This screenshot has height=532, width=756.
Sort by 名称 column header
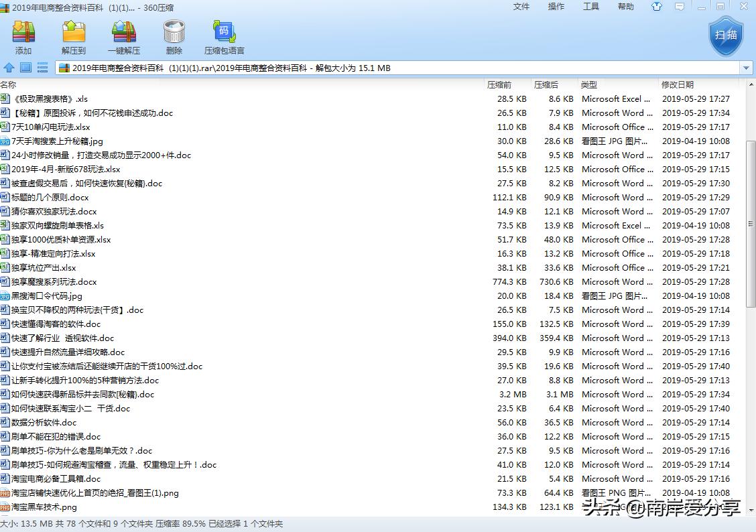pos(8,85)
